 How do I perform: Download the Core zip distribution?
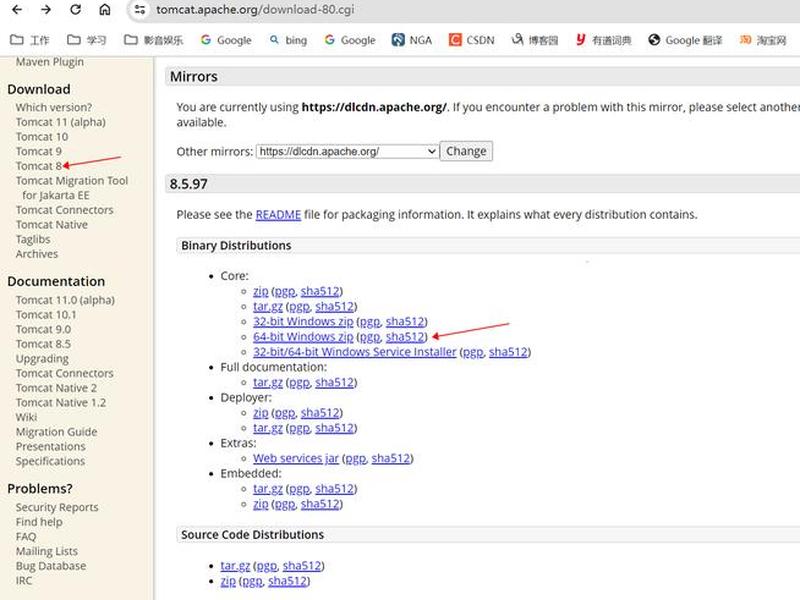point(261,291)
